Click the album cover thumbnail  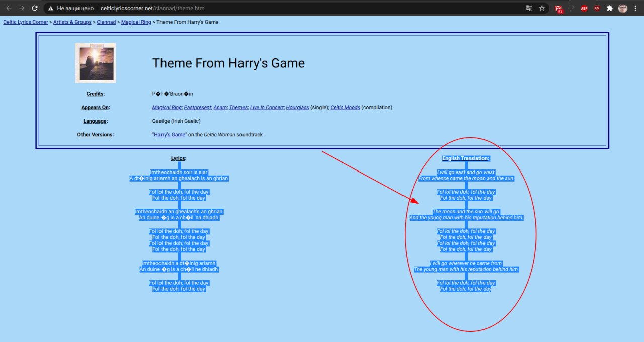(x=96, y=63)
